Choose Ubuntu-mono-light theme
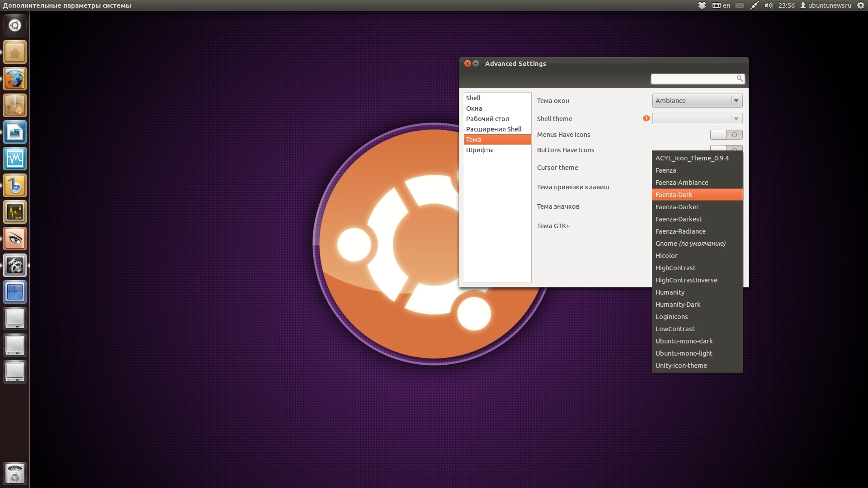 pyautogui.click(x=697, y=353)
